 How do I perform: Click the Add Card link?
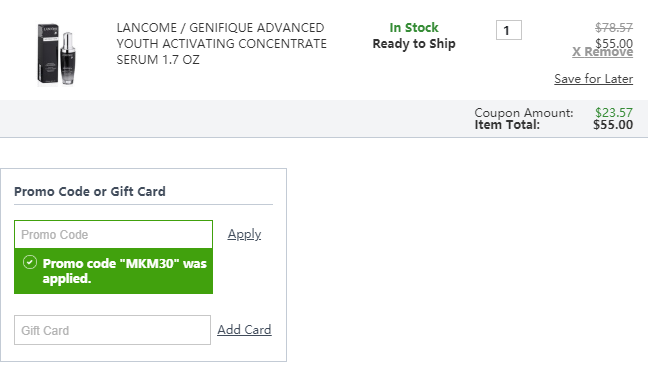244,330
